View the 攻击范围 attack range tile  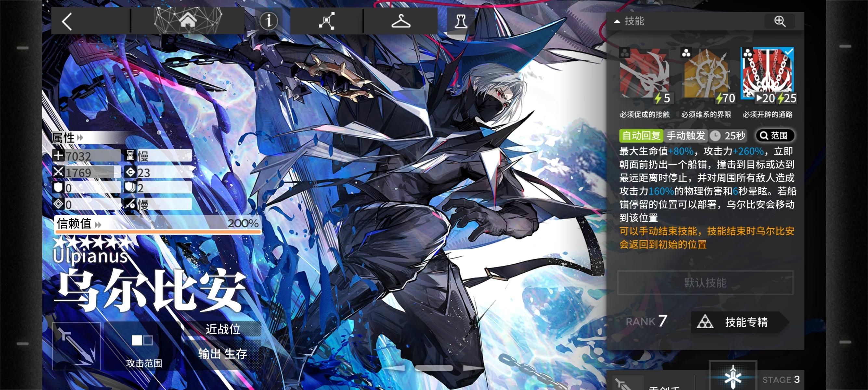coord(144,347)
